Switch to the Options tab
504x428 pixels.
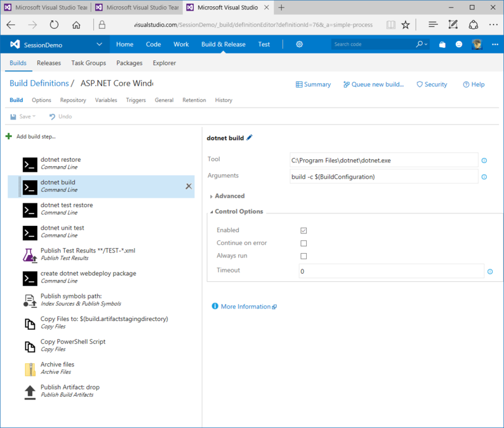pos(42,100)
